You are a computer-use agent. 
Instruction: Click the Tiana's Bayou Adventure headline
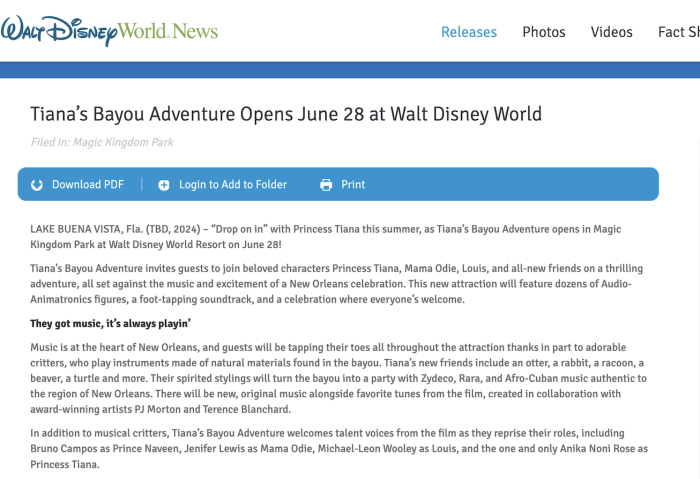[x=286, y=114]
